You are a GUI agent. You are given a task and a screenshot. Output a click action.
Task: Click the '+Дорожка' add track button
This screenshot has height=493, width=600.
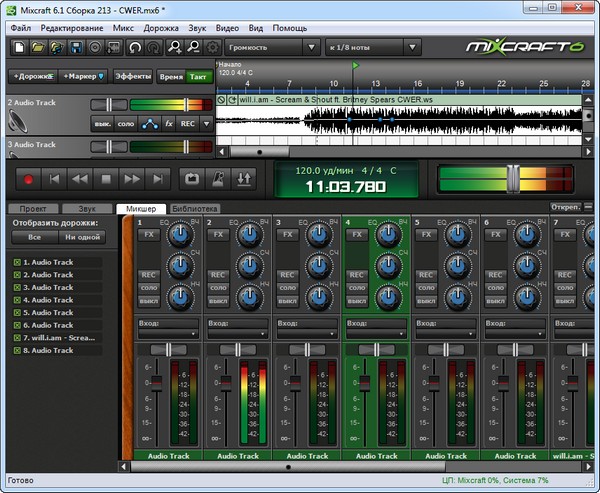pyautogui.click(x=32, y=76)
